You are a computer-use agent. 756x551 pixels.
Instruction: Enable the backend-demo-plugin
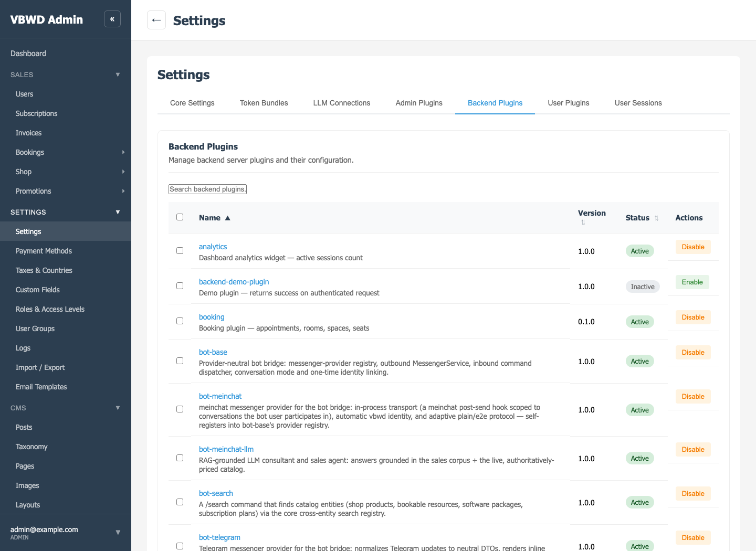pos(692,282)
